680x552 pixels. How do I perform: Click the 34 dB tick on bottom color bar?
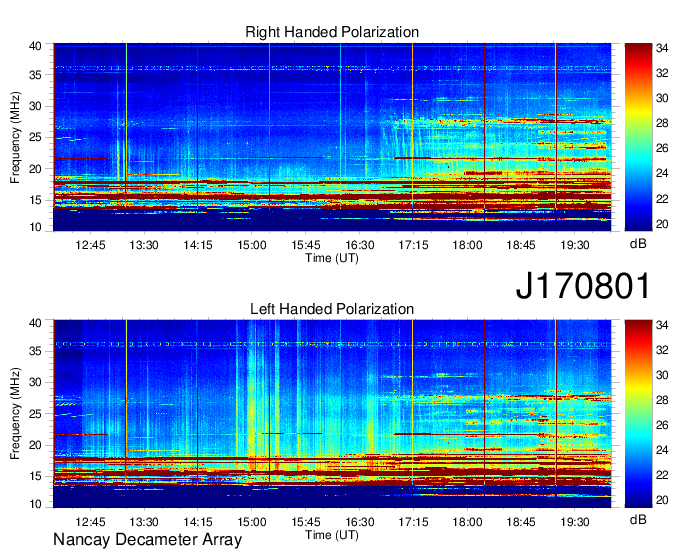pyautogui.click(x=662, y=325)
